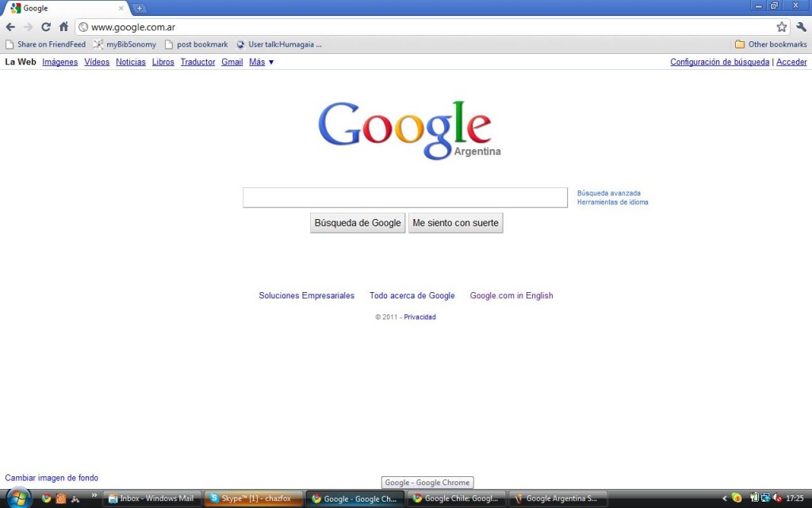Open the myBibSonomy bookmark
812x508 pixels.
(124, 44)
